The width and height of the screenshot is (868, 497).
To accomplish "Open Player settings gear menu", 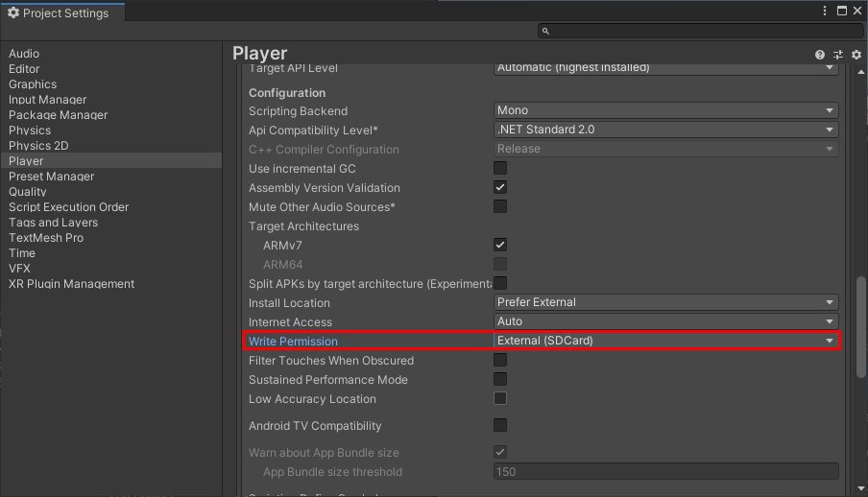I will pos(856,56).
